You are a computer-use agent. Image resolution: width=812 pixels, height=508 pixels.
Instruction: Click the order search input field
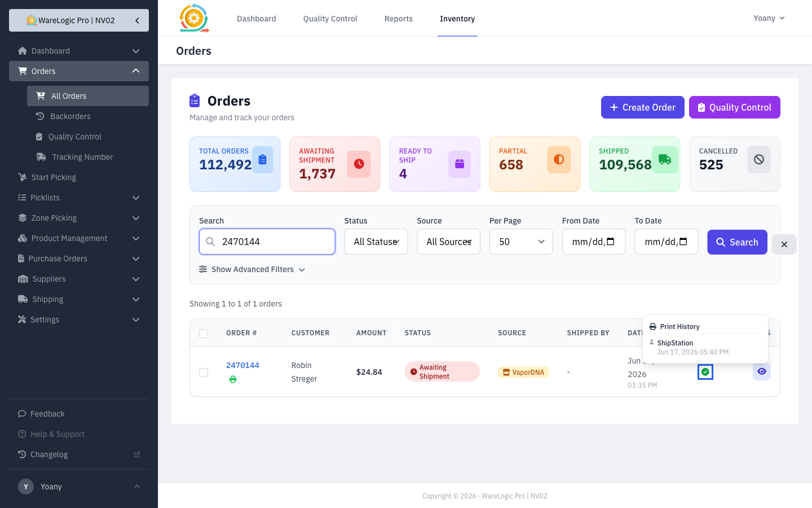click(267, 242)
